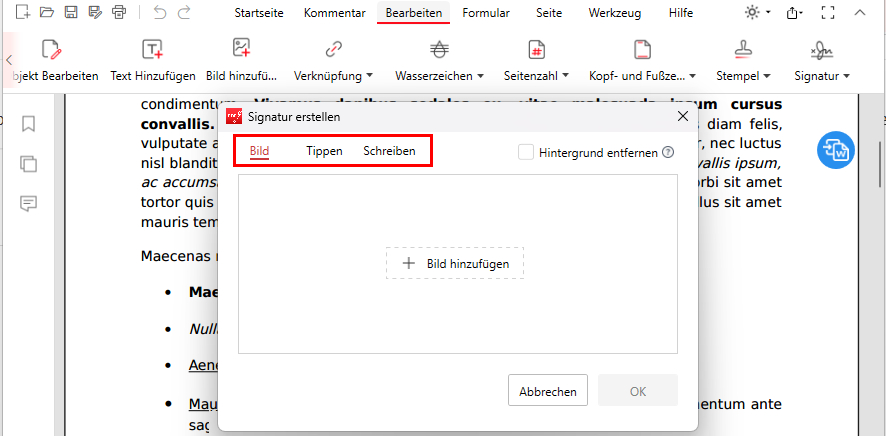Close the Signatur erstellen dialog
The height and width of the screenshot is (436, 886).
(683, 116)
